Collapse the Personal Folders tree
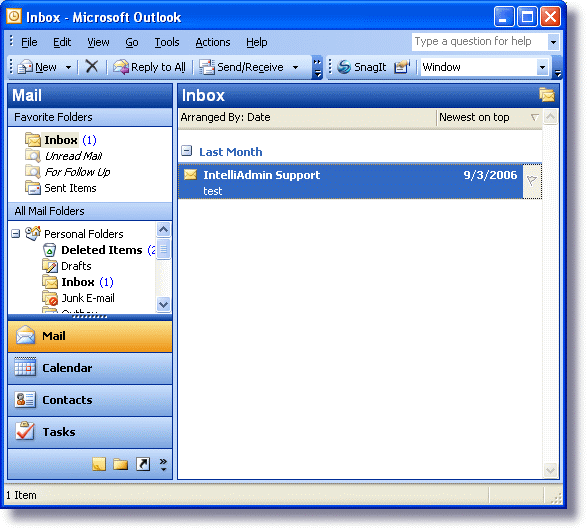 pyautogui.click(x=15, y=234)
